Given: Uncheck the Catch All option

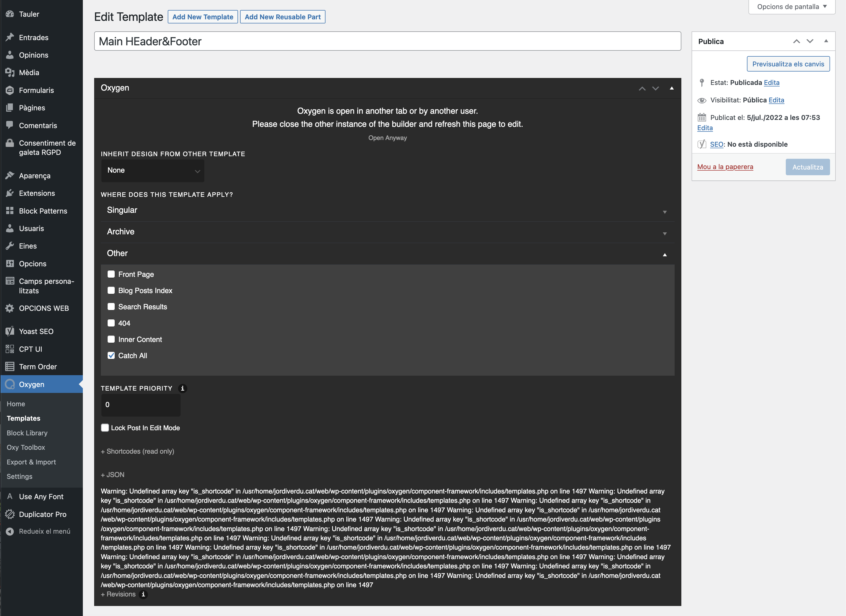Looking at the screenshot, I should click(111, 356).
